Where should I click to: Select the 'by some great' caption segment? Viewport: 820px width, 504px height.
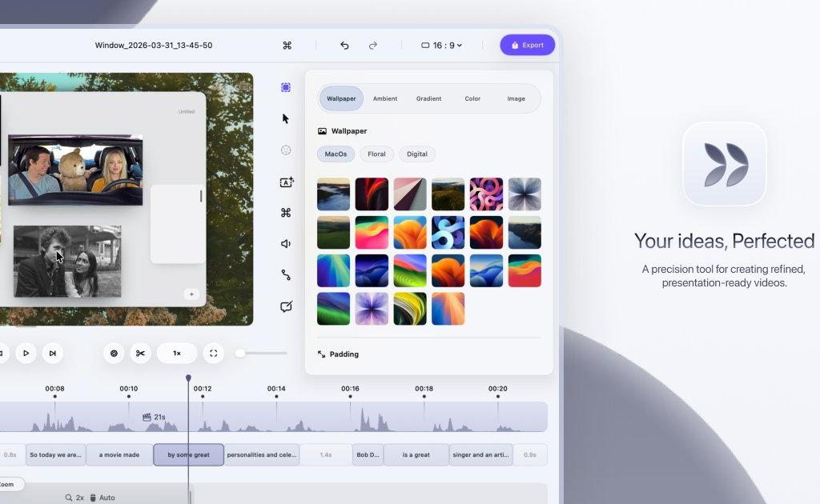188,455
